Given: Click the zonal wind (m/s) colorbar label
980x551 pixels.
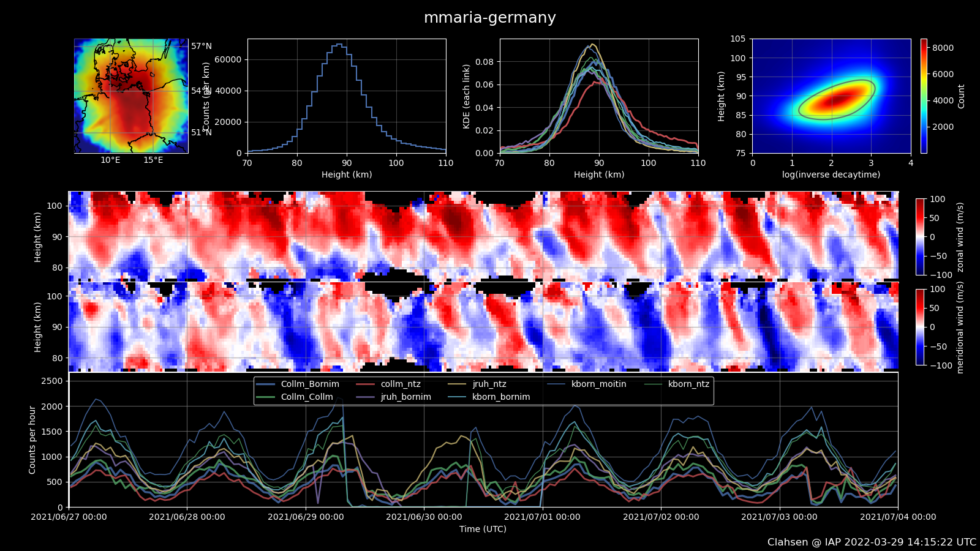Looking at the screenshot, I should (x=960, y=237).
